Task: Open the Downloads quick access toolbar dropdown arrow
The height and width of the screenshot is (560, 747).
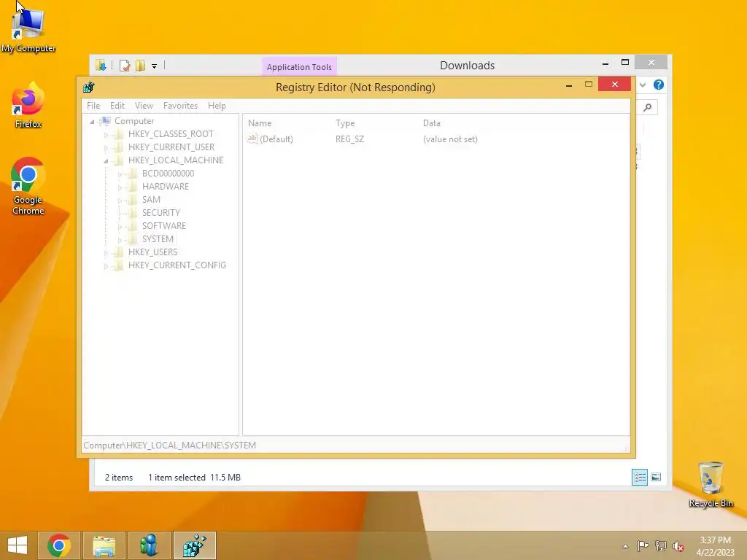Action: [x=155, y=66]
